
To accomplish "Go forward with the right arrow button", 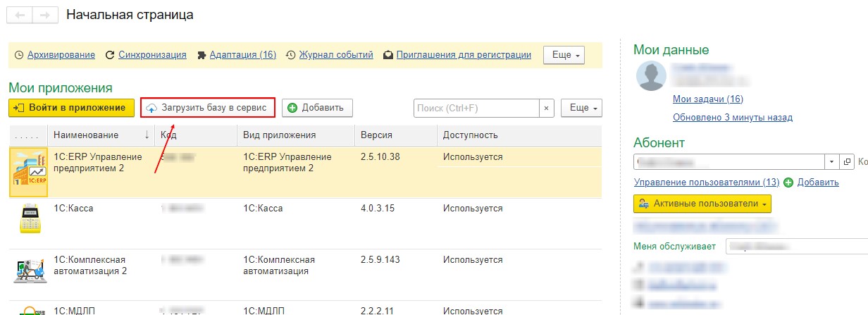I will 45,15.
